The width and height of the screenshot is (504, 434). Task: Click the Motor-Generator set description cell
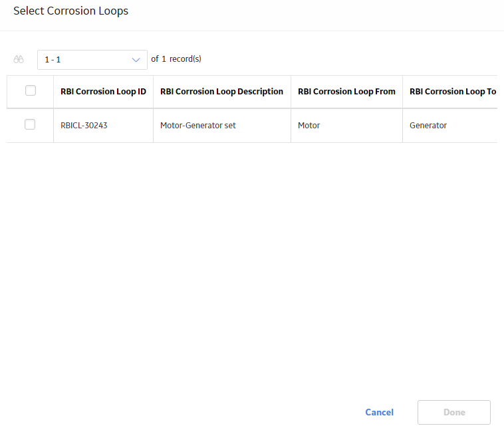pos(198,126)
